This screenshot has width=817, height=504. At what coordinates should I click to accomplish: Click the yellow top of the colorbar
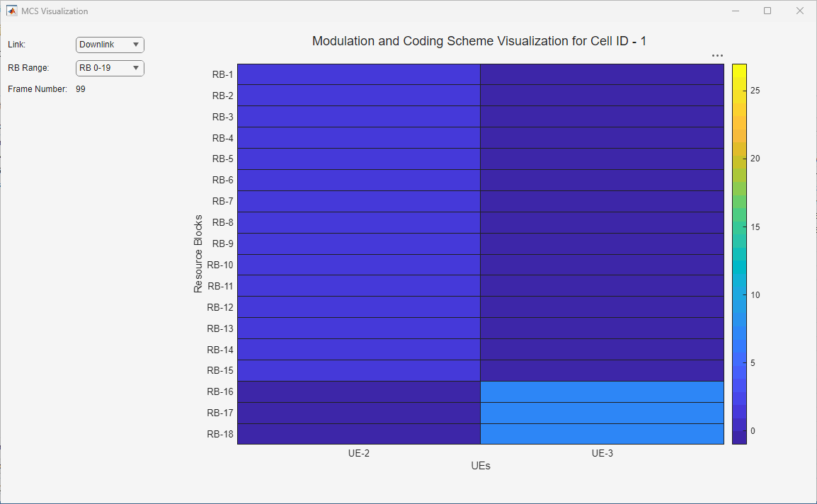tap(738, 67)
